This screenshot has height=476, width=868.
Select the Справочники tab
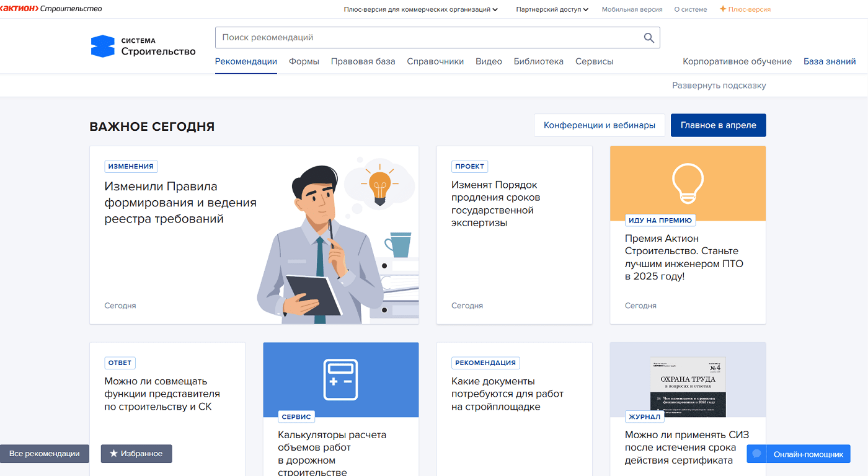click(435, 61)
